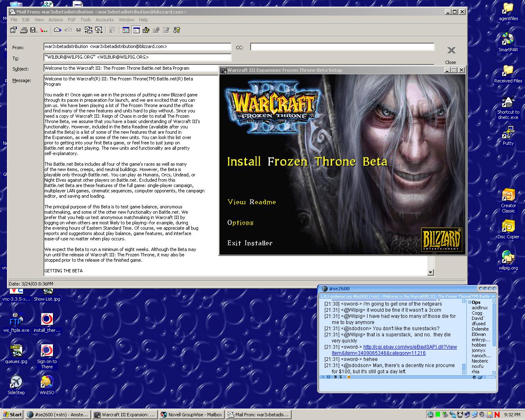525x420 pixels.
Task: Click Exit Installer
Action: 250,243
